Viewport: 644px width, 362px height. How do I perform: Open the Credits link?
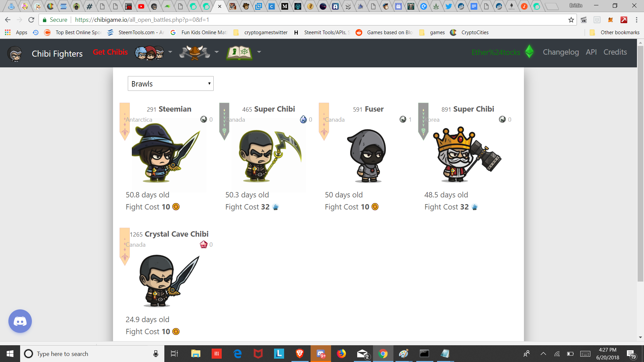(615, 52)
